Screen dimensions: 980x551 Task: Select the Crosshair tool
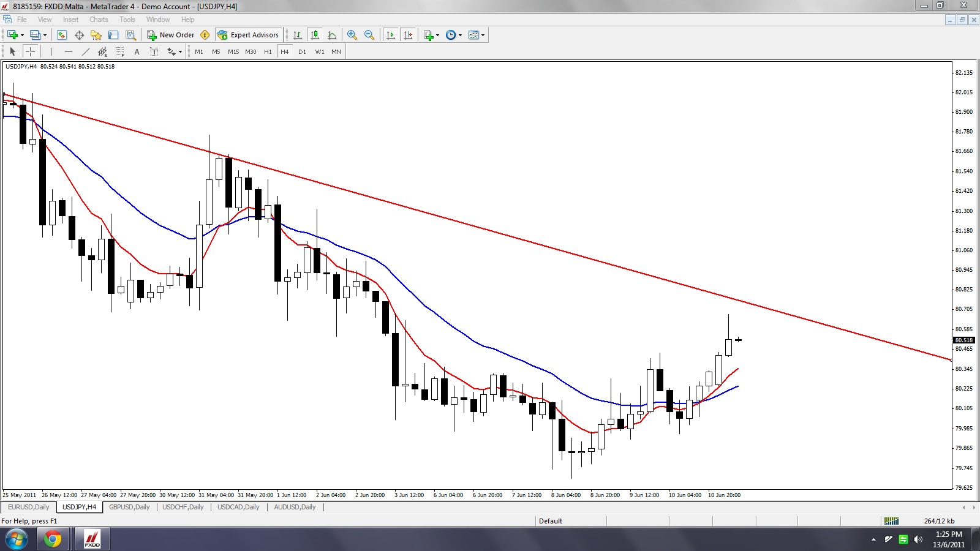pos(30,51)
